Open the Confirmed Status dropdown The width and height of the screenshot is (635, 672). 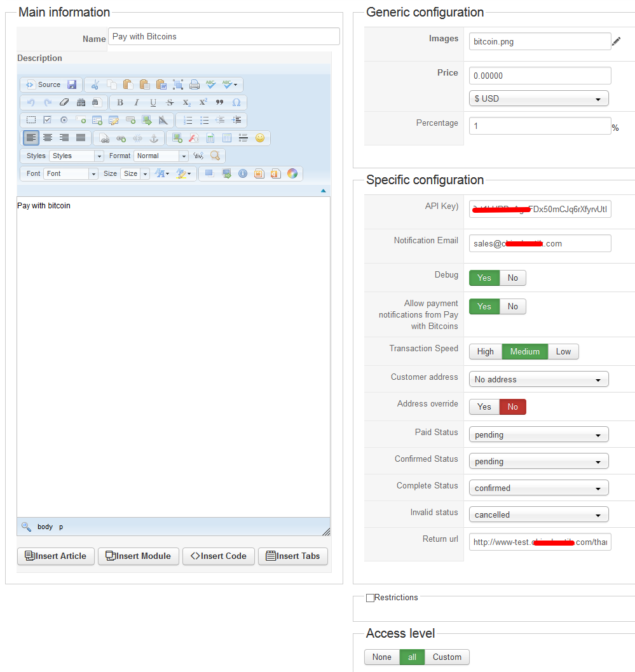point(538,461)
